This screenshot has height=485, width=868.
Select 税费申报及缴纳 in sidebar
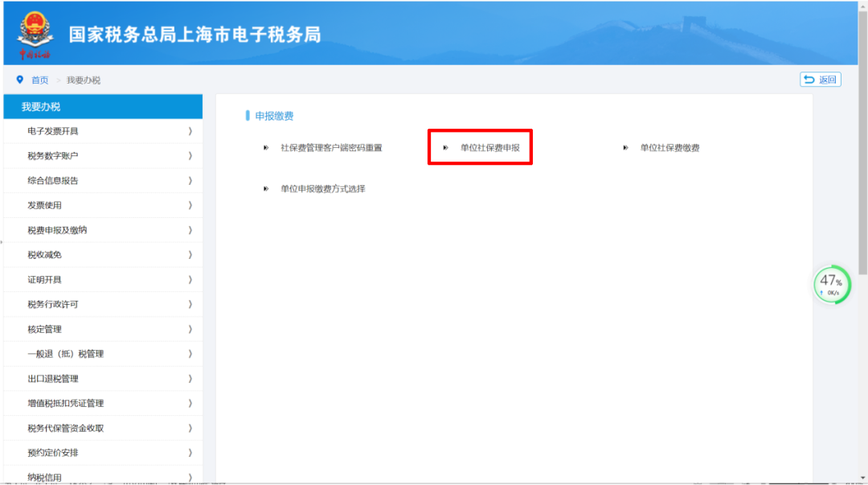[103, 230]
